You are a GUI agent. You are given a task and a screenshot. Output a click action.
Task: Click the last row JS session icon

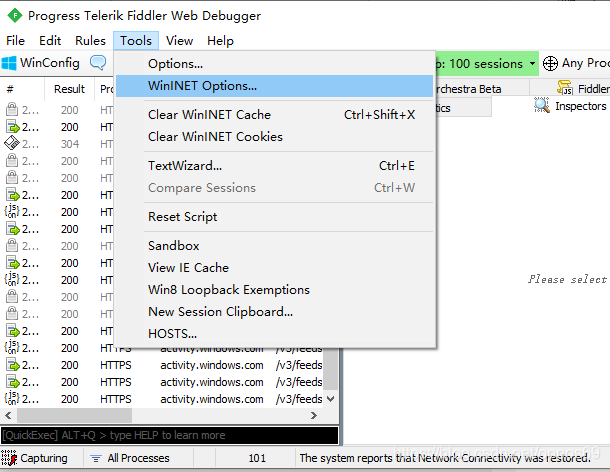pos(12,398)
